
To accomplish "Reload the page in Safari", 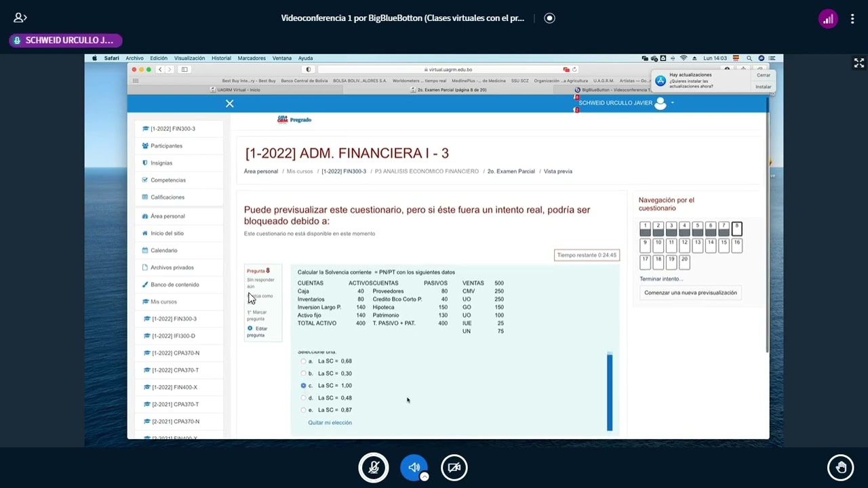I will (x=574, y=69).
